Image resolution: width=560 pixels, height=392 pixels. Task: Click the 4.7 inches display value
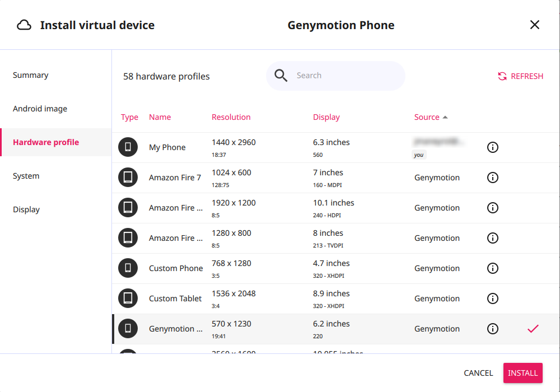pos(332,263)
